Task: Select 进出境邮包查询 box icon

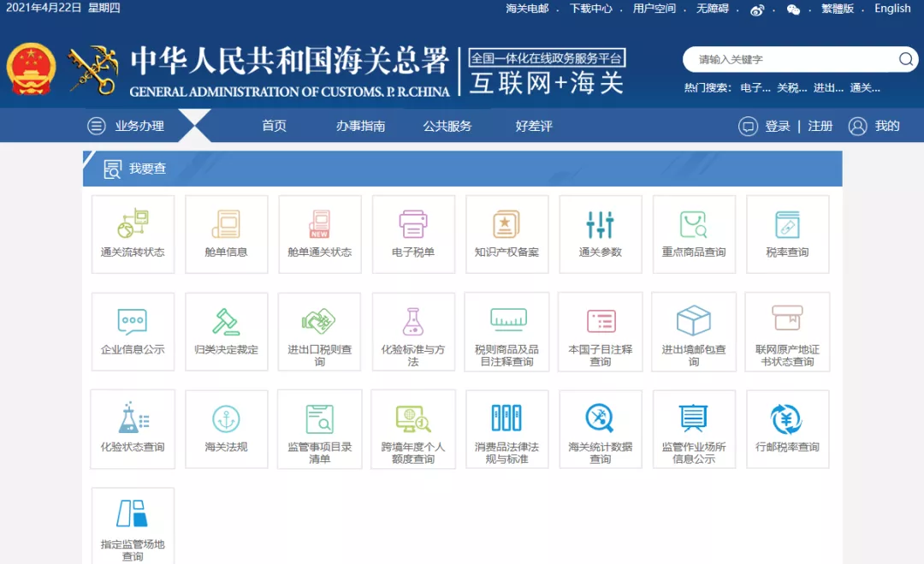Action: (x=694, y=320)
